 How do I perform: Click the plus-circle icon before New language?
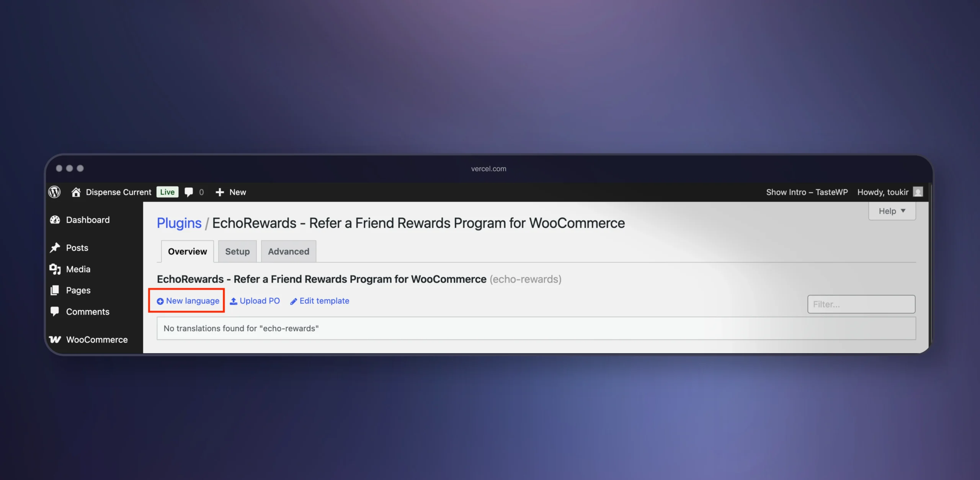coord(160,301)
